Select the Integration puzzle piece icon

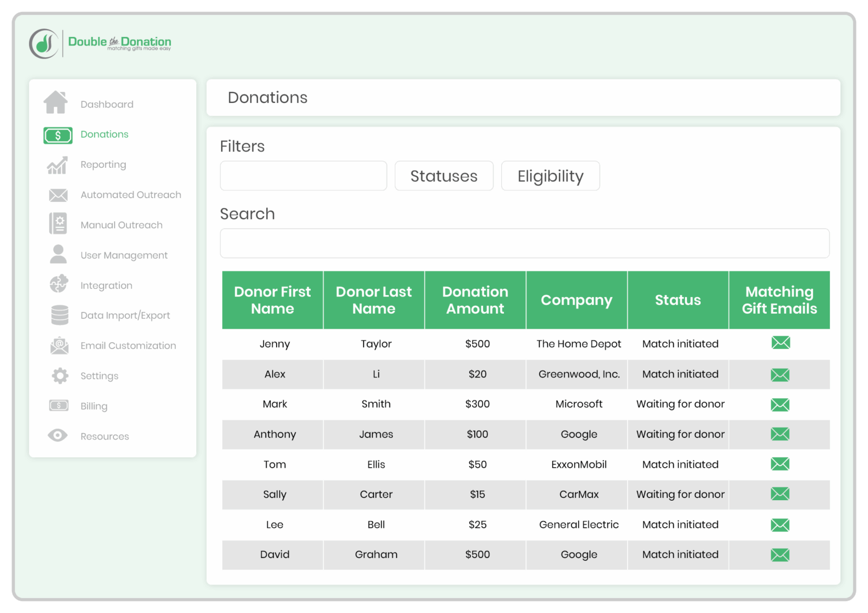tap(58, 284)
